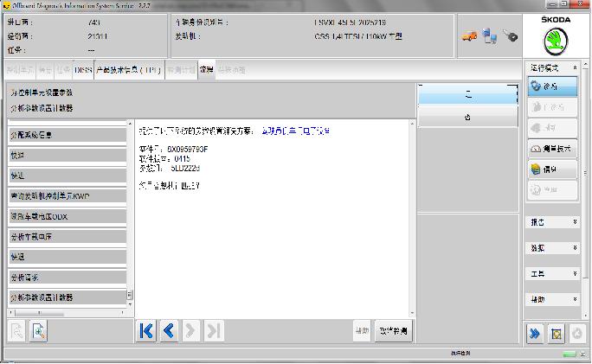Click the greyed-out next step > arrow
Viewport: 592px width, 364px height.
(x=191, y=331)
